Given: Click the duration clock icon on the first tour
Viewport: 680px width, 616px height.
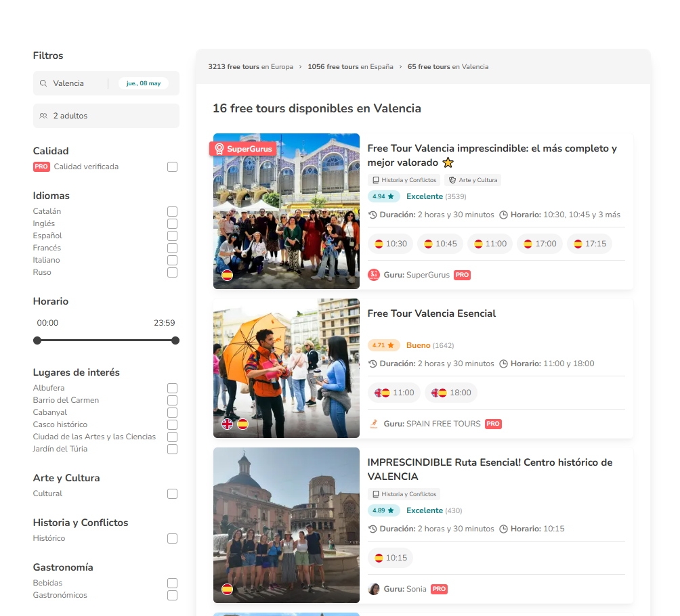Looking at the screenshot, I should (373, 215).
